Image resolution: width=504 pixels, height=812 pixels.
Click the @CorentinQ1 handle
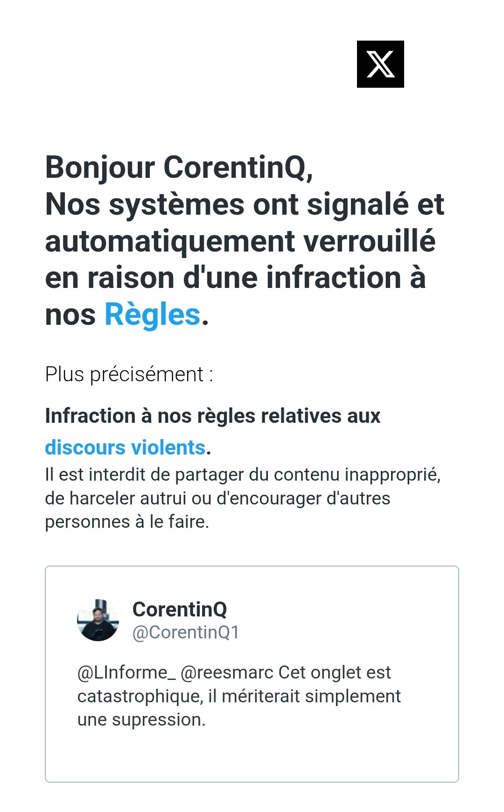tap(186, 632)
